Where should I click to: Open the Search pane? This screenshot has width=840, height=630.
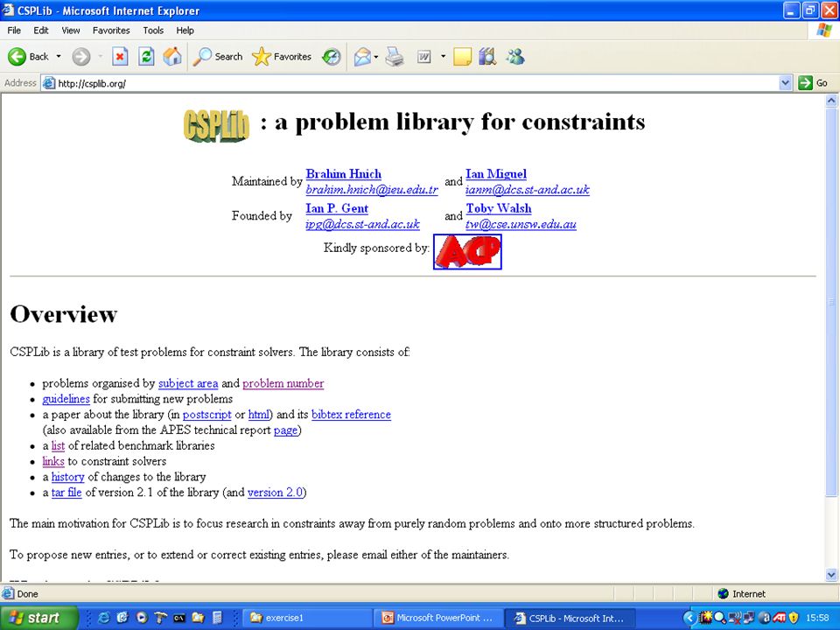click(x=218, y=56)
